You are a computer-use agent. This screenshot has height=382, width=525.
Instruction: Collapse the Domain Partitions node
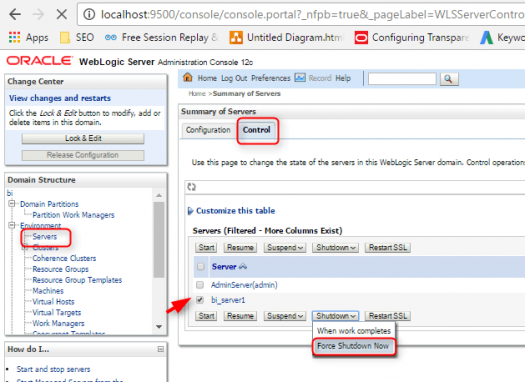tap(12, 204)
